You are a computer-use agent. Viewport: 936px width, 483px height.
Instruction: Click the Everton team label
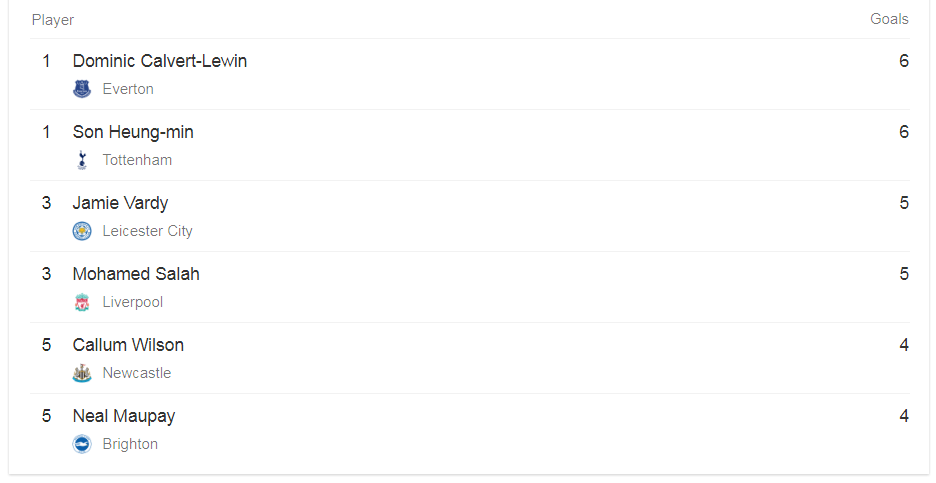point(128,89)
